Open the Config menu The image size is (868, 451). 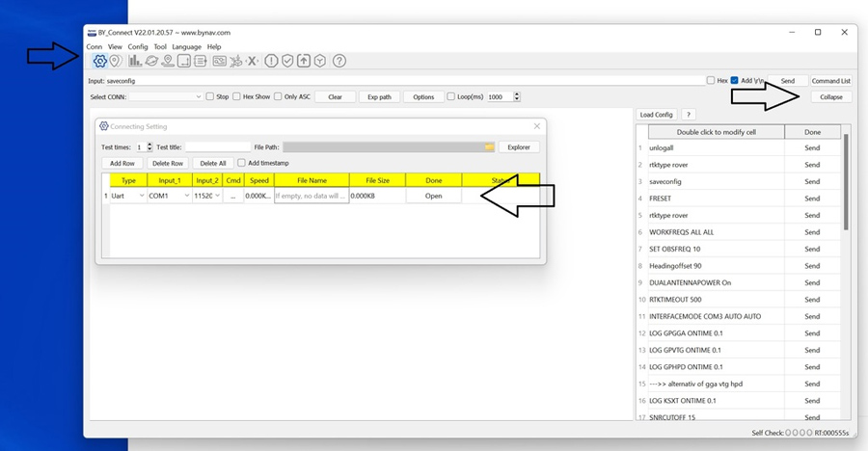pyautogui.click(x=138, y=46)
